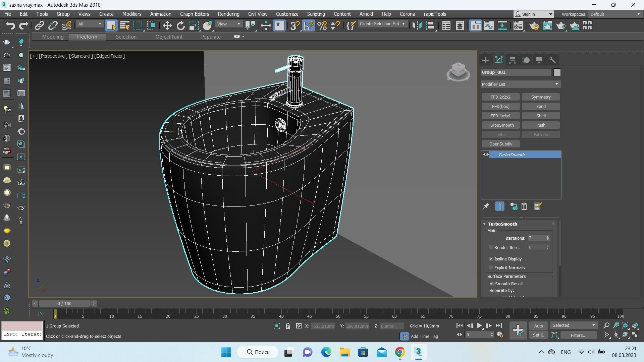Click the Filters... button
This screenshot has width=644, height=362.
578,335
